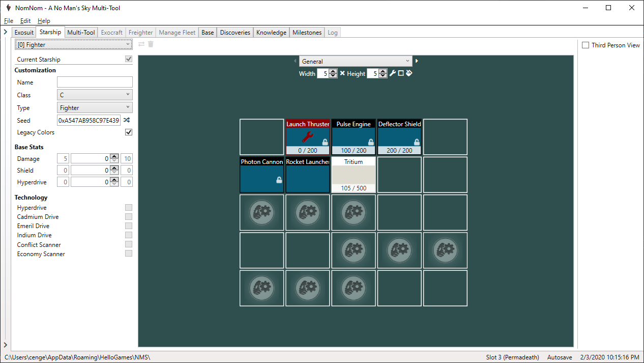
Task: Click the Tritium 105 / 500 amount bar
Action: (354, 188)
